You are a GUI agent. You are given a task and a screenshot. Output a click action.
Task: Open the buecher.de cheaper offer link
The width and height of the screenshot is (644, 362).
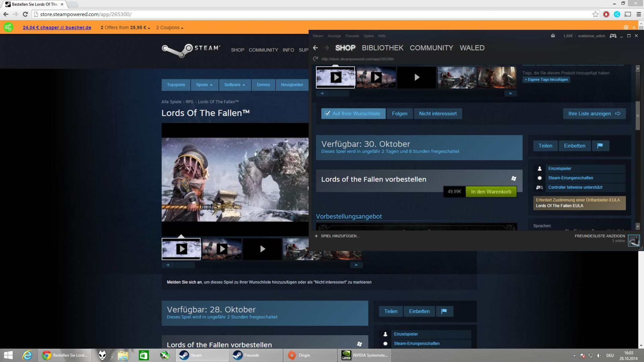57,28
